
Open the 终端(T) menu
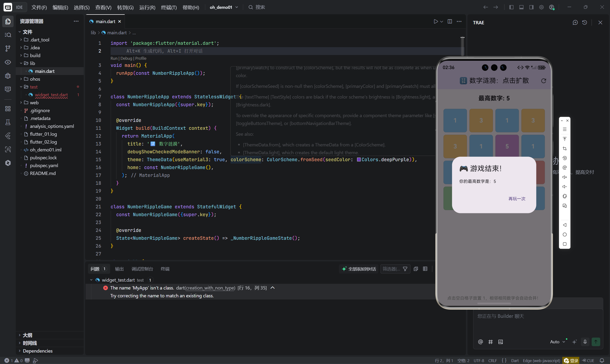pos(169,7)
